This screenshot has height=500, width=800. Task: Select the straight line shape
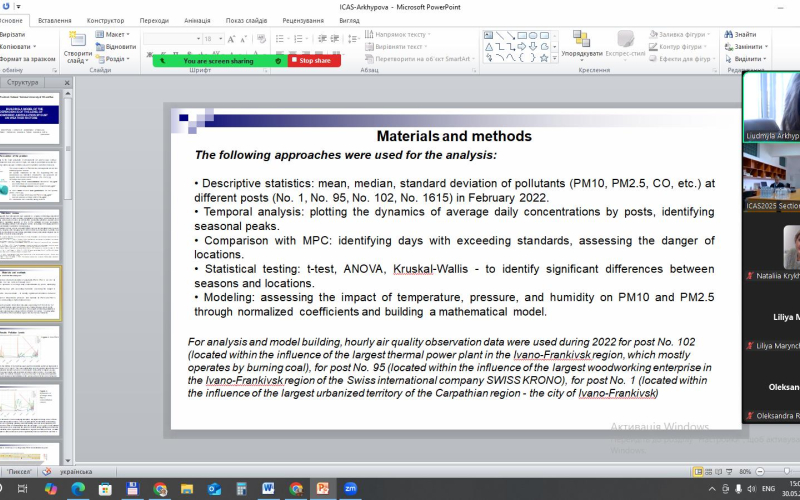click(x=499, y=35)
